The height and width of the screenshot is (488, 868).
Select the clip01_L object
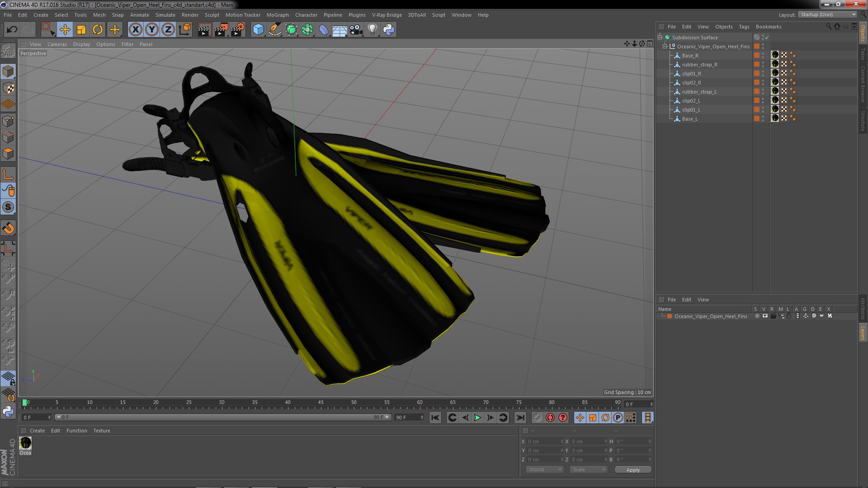coord(691,110)
